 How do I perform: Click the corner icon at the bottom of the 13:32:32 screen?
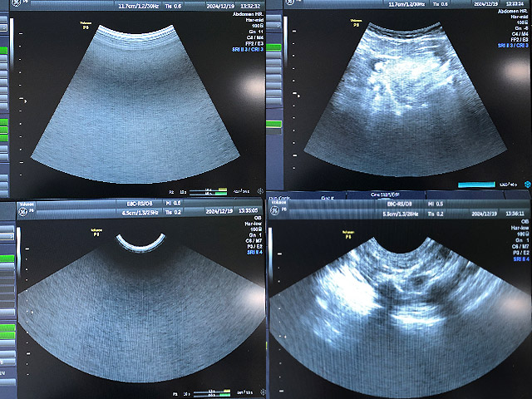click(x=260, y=191)
